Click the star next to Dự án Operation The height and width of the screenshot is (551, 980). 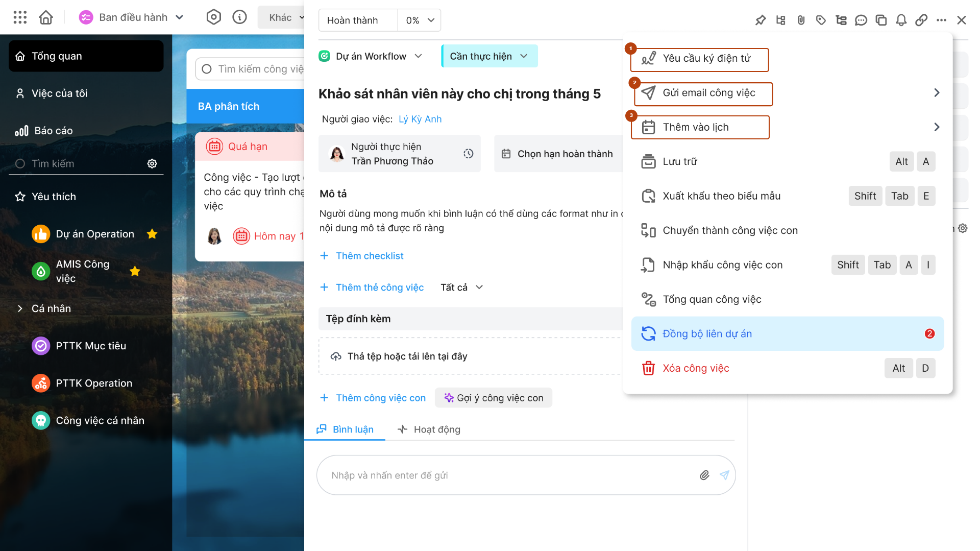[152, 234]
